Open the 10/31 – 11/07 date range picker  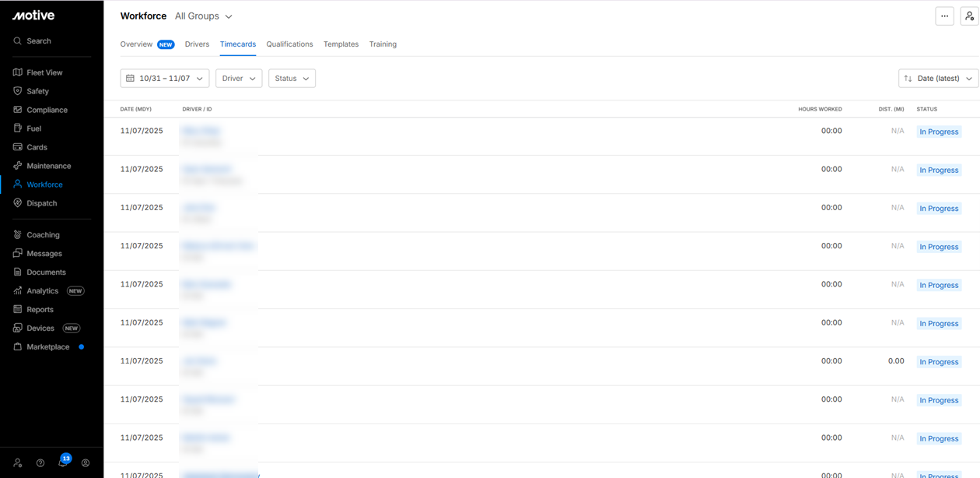[165, 79]
